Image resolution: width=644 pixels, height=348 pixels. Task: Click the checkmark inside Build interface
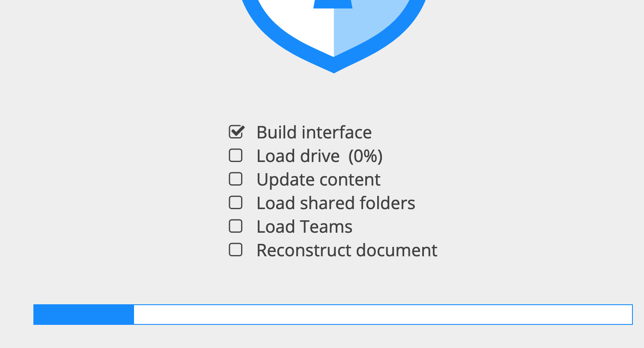236,132
